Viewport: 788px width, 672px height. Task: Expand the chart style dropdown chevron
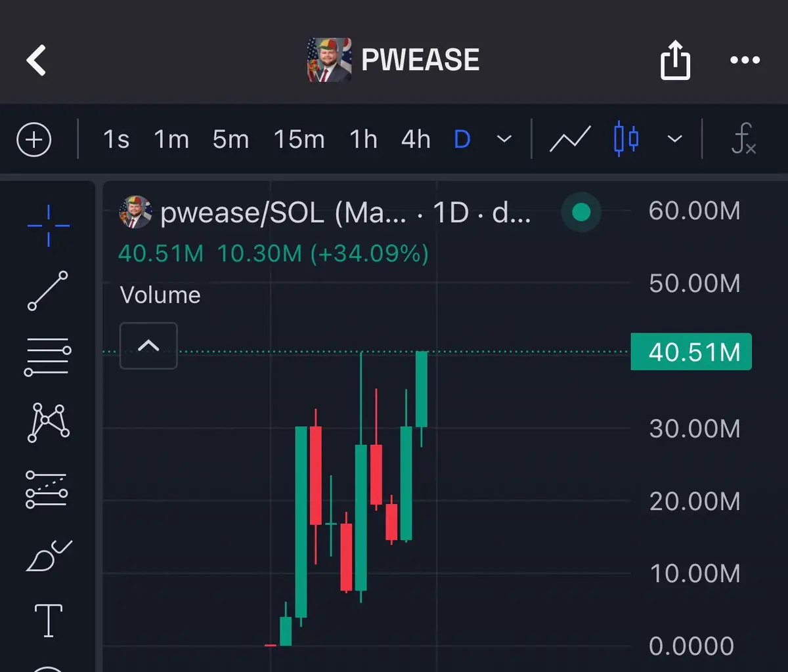[674, 140]
